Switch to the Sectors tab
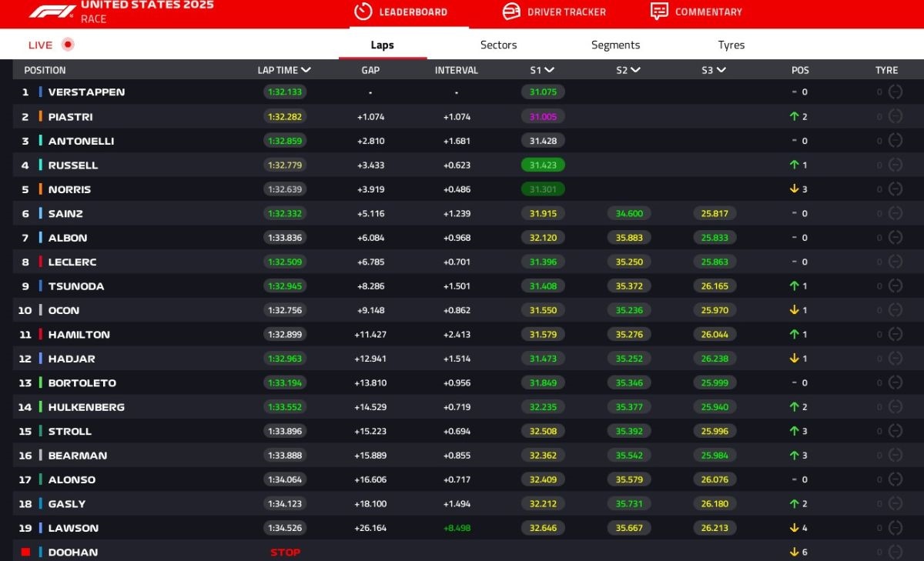 point(498,45)
